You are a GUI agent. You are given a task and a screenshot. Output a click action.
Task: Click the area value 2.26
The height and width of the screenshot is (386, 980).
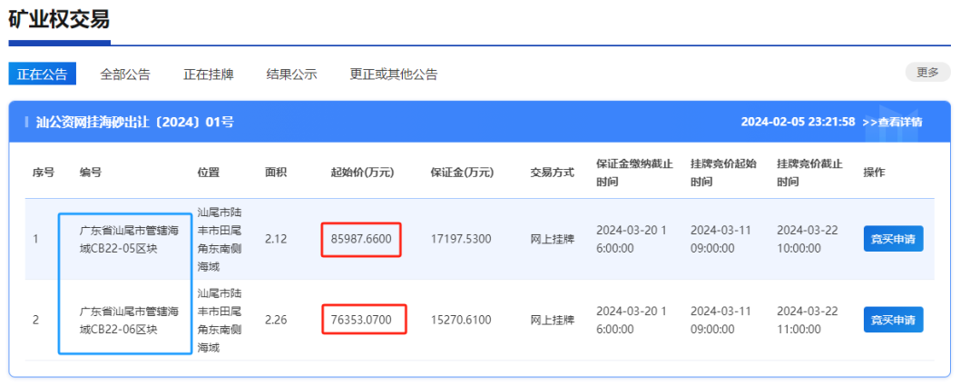point(276,320)
